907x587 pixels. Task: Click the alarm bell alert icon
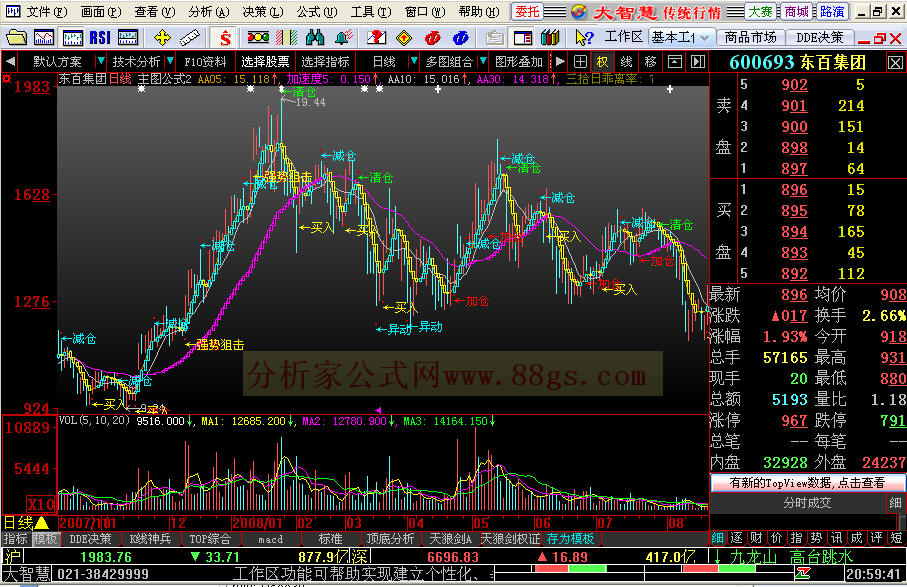(343, 38)
